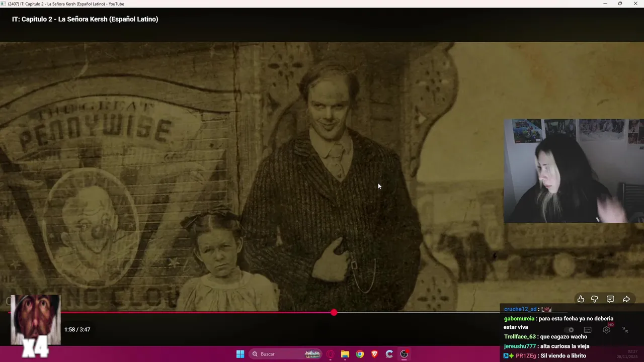The width and height of the screenshot is (644, 362).
Task: Open the player settings gear
Action: pos(606,330)
